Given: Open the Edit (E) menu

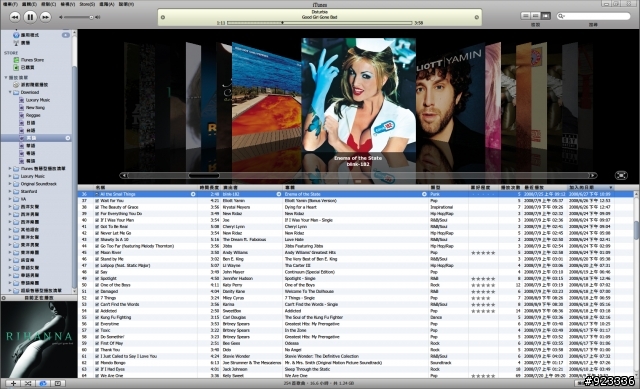Looking at the screenshot, I should pos(29,4).
